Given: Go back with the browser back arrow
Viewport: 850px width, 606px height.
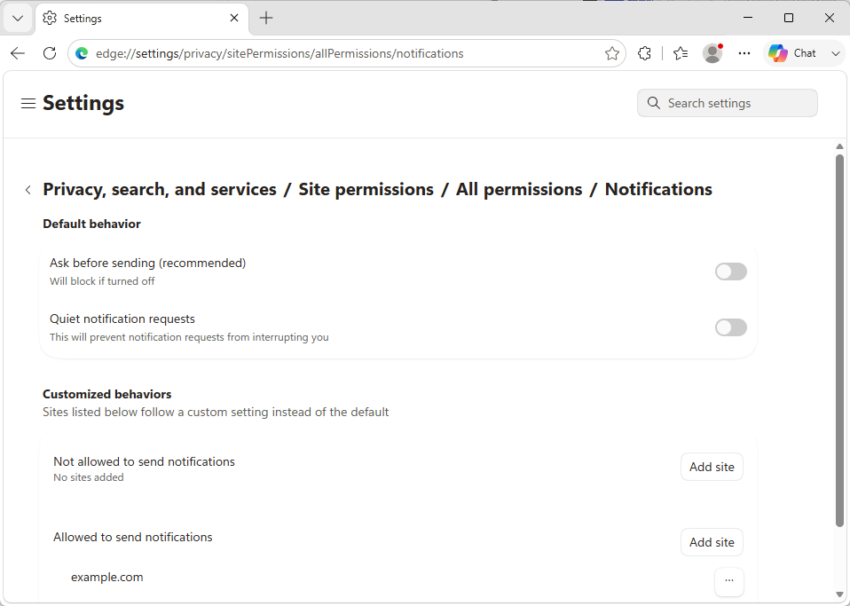Looking at the screenshot, I should [x=18, y=53].
